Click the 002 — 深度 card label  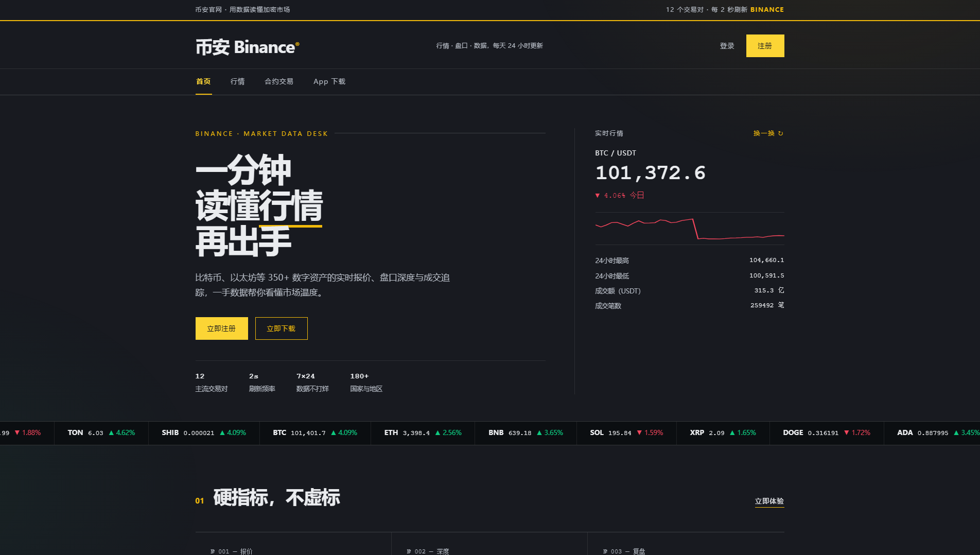point(428,551)
